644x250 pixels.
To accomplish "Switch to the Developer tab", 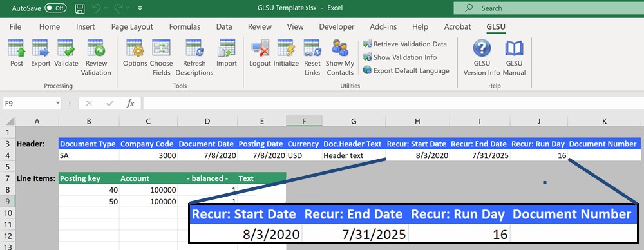I will pyautogui.click(x=337, y=26).
